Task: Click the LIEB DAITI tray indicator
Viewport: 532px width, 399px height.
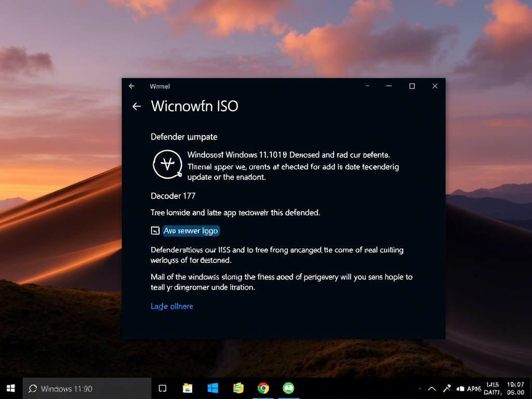Action: click(x=493, y=389)
